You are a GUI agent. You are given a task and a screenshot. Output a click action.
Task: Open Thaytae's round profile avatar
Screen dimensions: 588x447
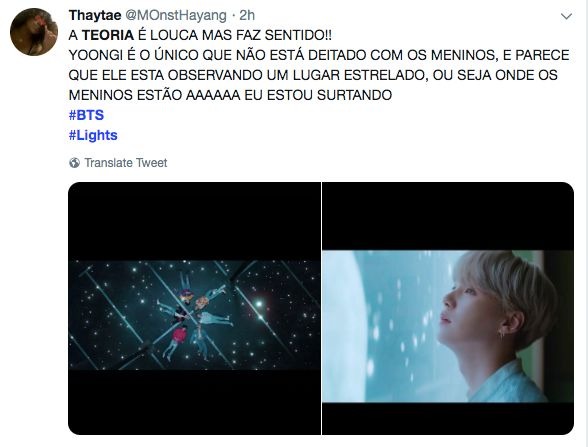tap(34, 32)
